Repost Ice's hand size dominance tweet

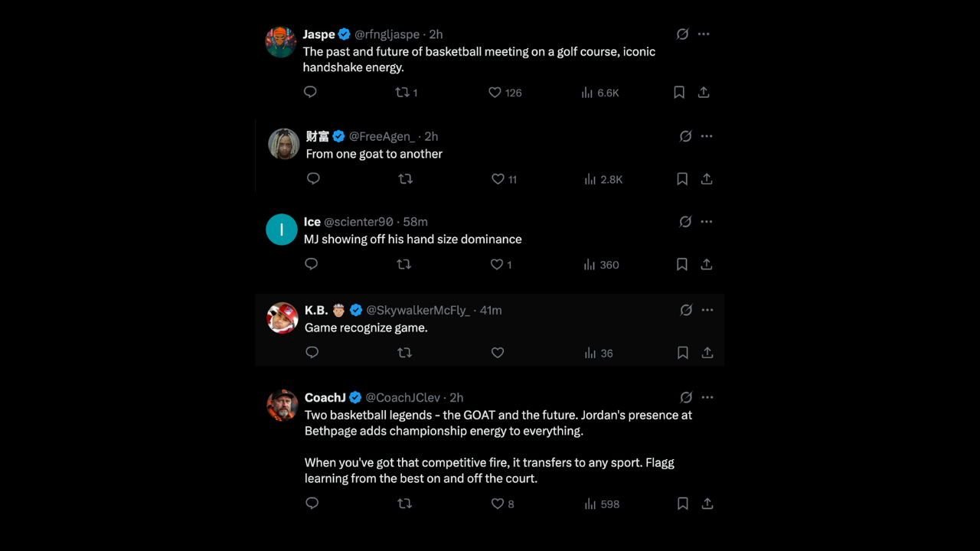point(403,264)
